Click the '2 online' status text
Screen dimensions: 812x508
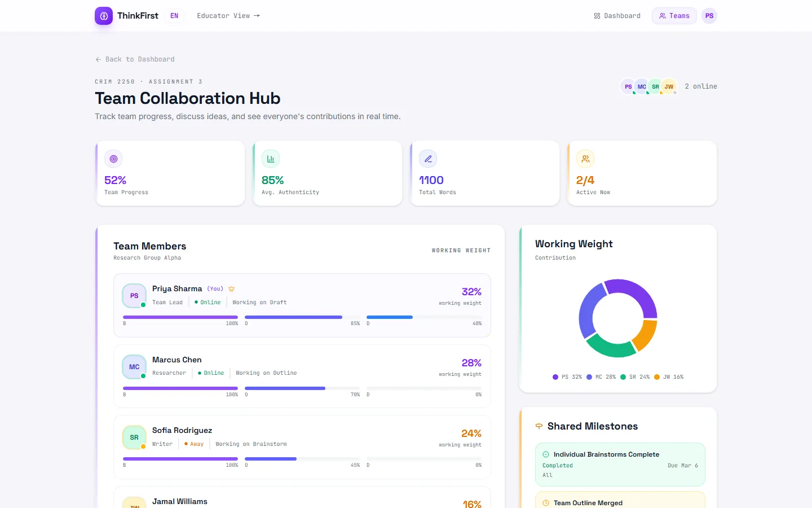[701, 86]
